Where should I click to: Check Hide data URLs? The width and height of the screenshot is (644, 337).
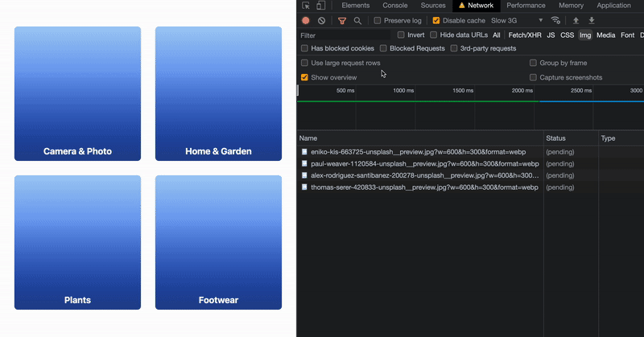click(433, 35)
